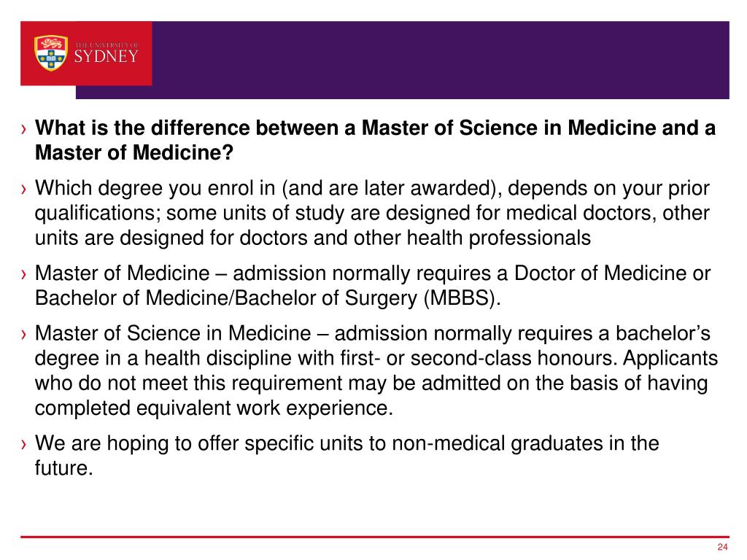Click the University of Sydney crest logo
The height and width of the screenshot is (560, 747).
pyautogui.click(x=50, y=52)
